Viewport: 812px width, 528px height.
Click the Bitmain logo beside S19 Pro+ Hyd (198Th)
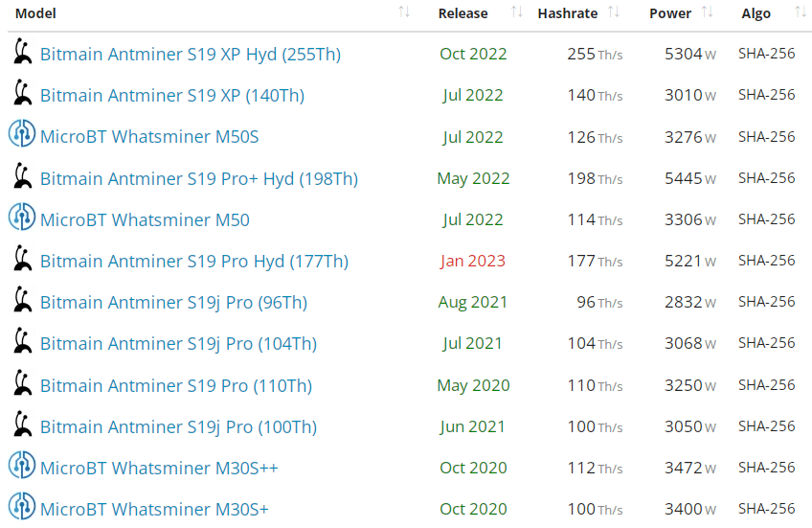22,175
